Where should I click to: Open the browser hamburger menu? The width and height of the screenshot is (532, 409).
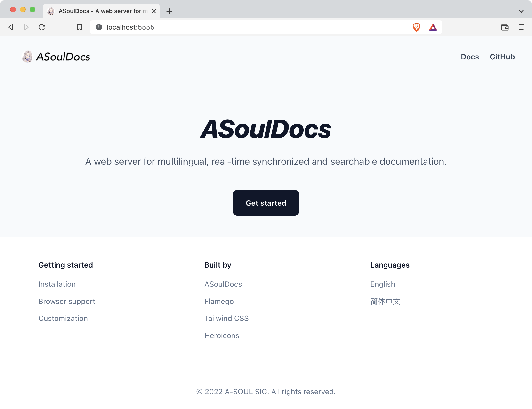pos(521,27)
